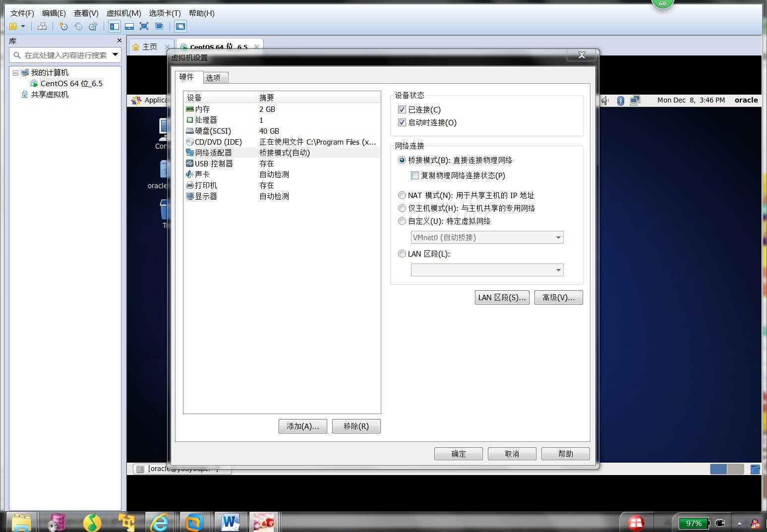Open Internet Explorer from the taskbar
Image resolution: width=767 pixels, height=532 pixels.
(x=159, y=523)
